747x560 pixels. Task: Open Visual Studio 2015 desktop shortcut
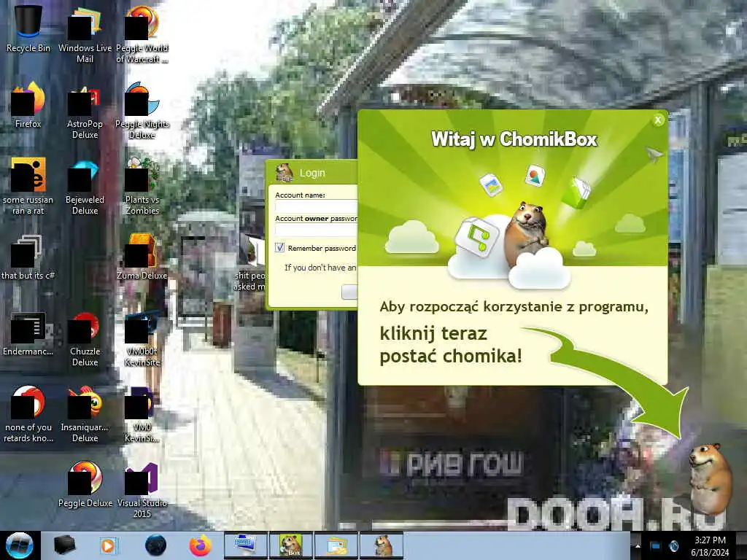point(142,489)
